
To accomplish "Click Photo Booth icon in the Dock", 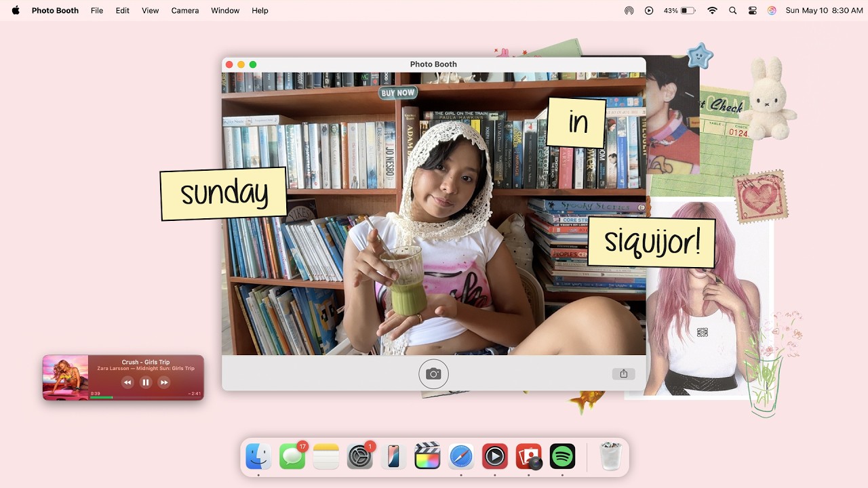I will pyautogui.click(x=529, y=456).
